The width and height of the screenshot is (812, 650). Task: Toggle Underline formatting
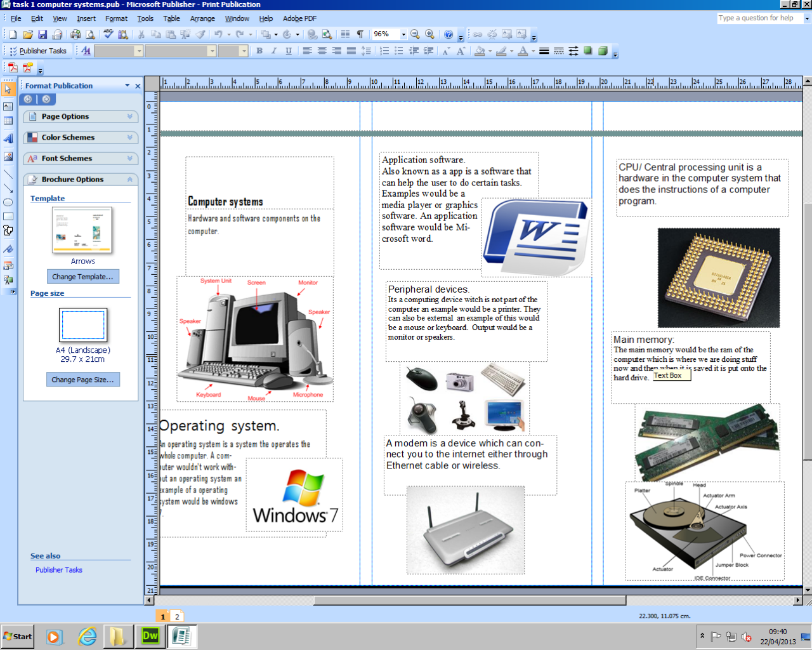tap(289, 51)
